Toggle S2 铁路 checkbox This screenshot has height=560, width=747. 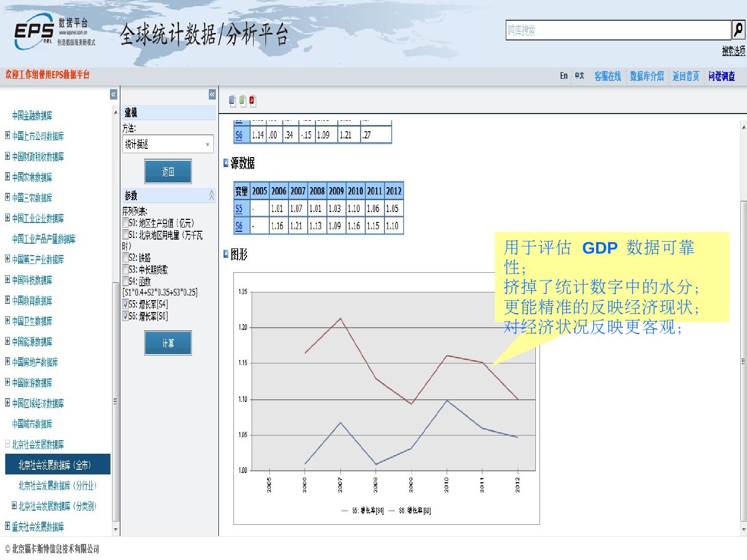[x=126, y=257]
